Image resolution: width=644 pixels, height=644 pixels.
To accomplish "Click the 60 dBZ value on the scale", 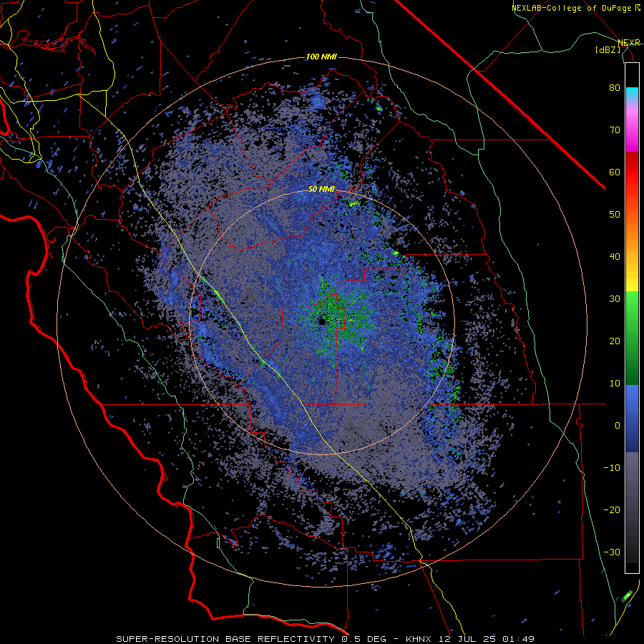I will point(615,172).
